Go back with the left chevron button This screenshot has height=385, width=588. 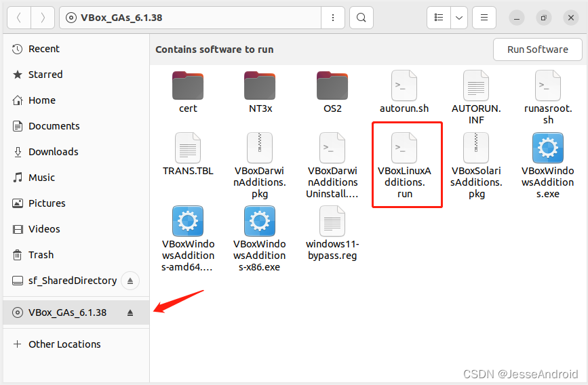pos(19,18)
